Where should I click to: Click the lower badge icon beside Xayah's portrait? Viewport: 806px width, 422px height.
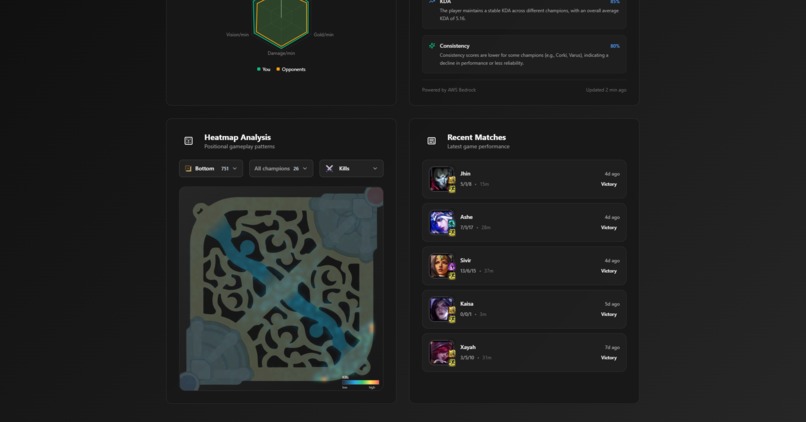[x=452, y=362]
